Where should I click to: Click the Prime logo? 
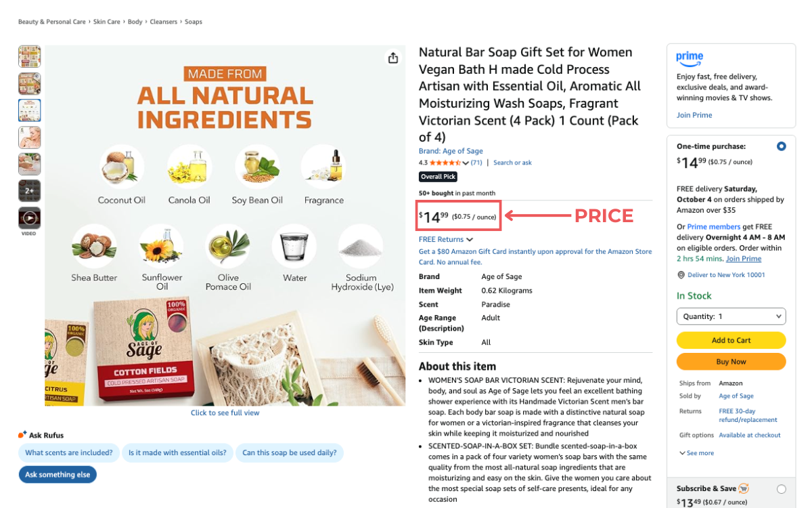(690, 58)
